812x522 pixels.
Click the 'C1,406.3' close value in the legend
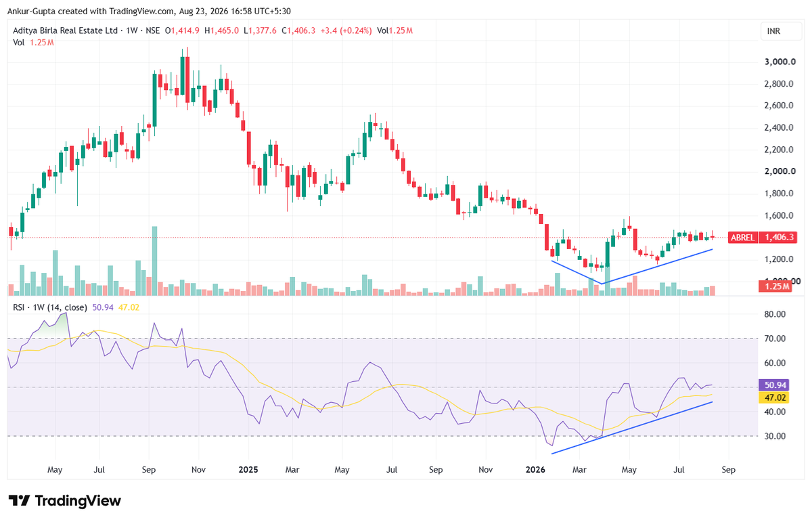click(299, 30)
